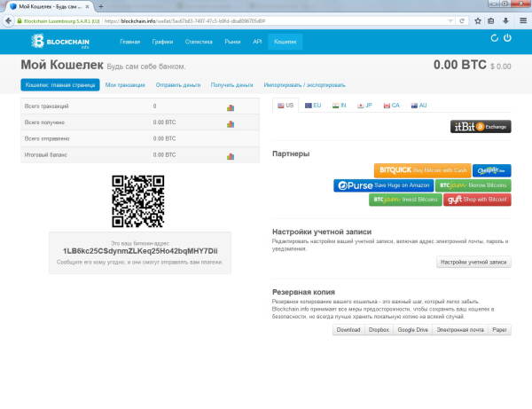Open Мои транзакции tab
The height and width of the screenshot is (409, 532).
click(x=124, y=84)
